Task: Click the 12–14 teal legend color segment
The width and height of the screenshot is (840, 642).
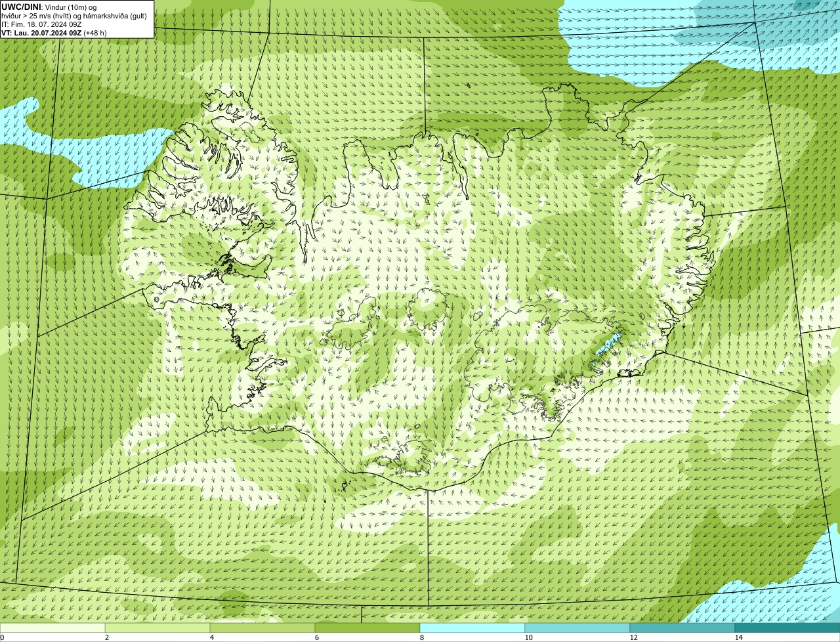Action: point(682,628)
